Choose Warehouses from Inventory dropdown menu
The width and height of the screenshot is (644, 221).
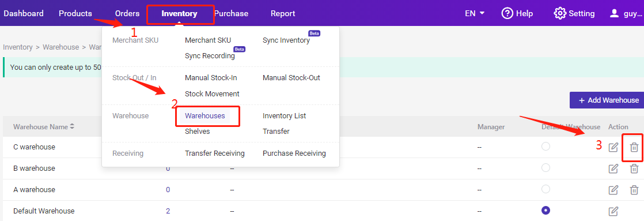click(205, 115)
